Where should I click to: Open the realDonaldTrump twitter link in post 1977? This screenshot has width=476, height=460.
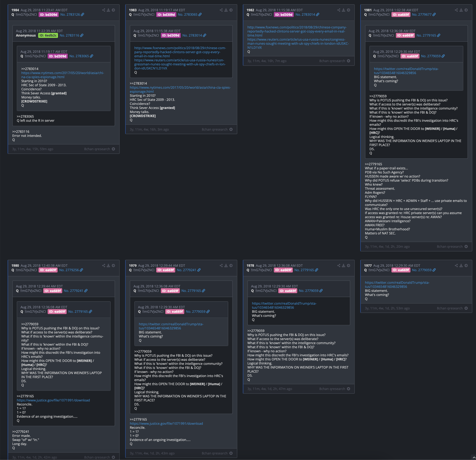397,284
